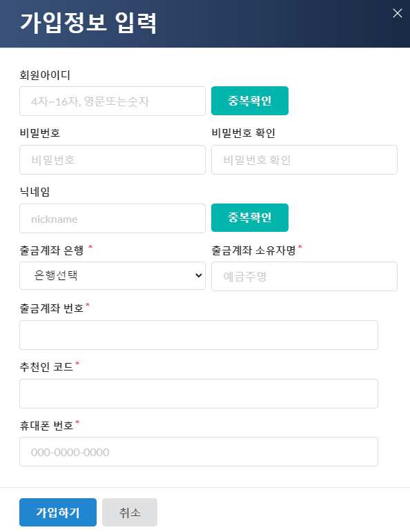
Task: Click the 예금주명 account holder field
Action: click(x=304, y=276)
